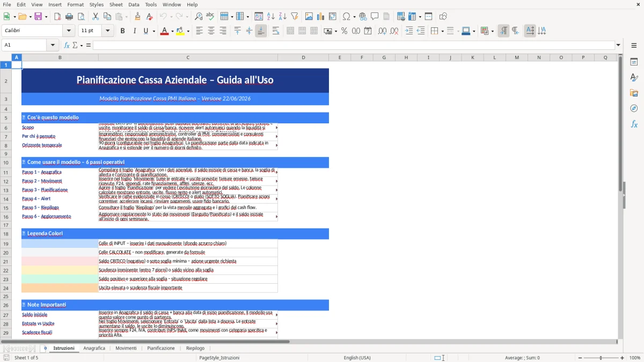Screen dimensions: 644x362
Task: Open the sidebar Navigator compass icon
Action: [x=634, y=108]
